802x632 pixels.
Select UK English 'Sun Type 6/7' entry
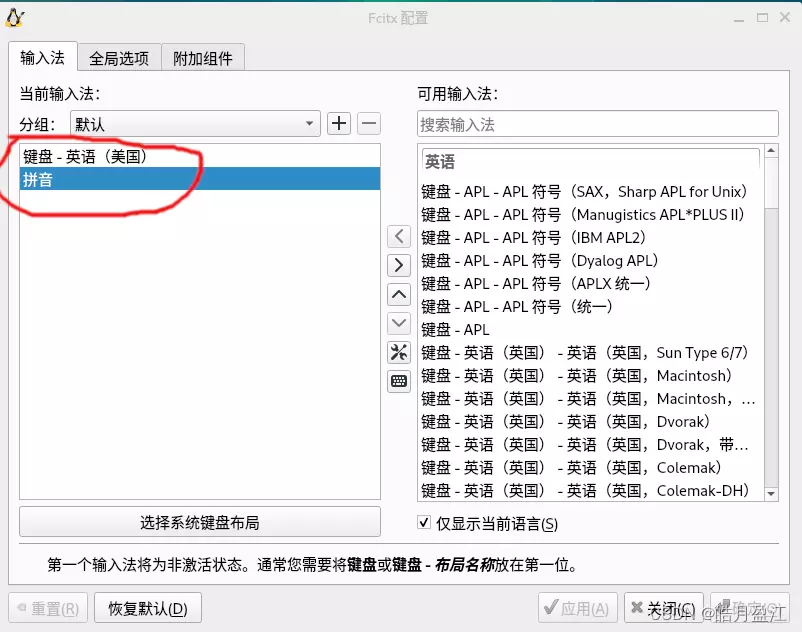click(x=591, y=353)
